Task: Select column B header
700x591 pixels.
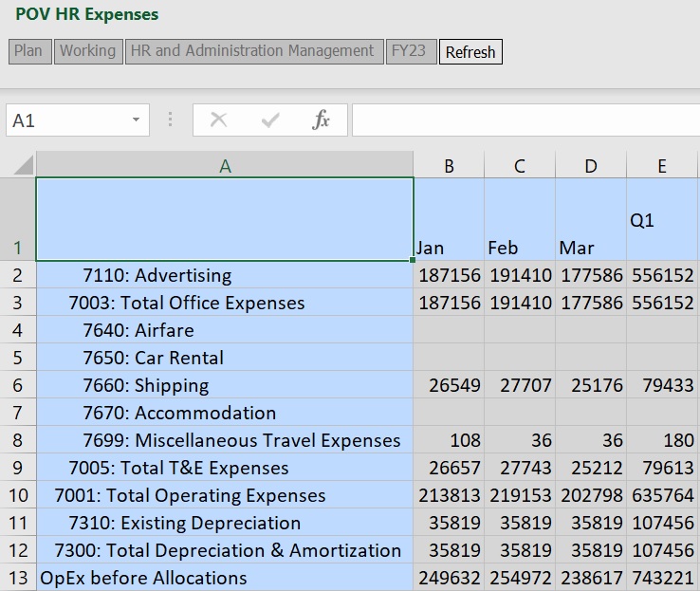Action: pos(449,166)
